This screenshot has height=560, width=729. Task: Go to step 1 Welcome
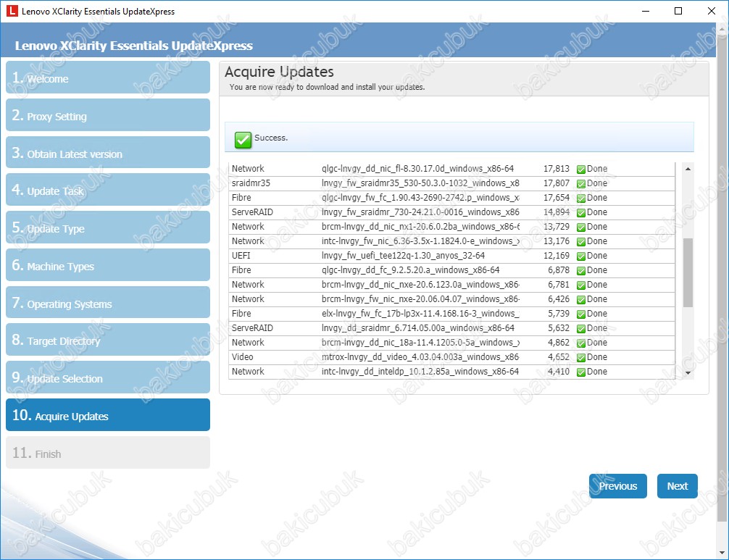coord(108,77)
